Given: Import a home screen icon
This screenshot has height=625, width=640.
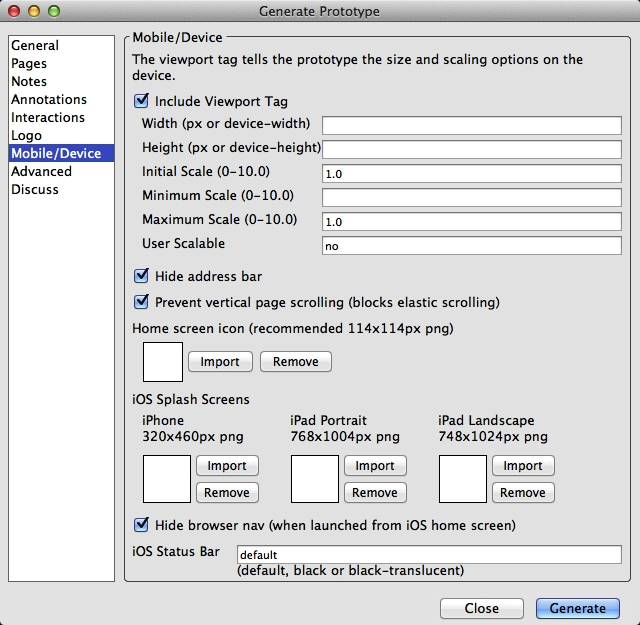Looking at the screenshot, I should tap(220, 362).
